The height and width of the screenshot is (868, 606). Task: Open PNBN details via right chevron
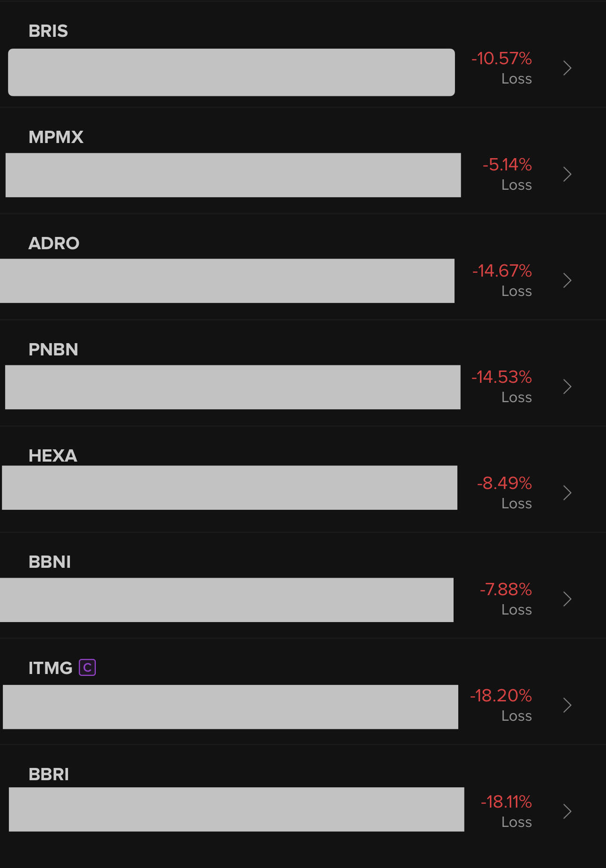click(567, 387)
